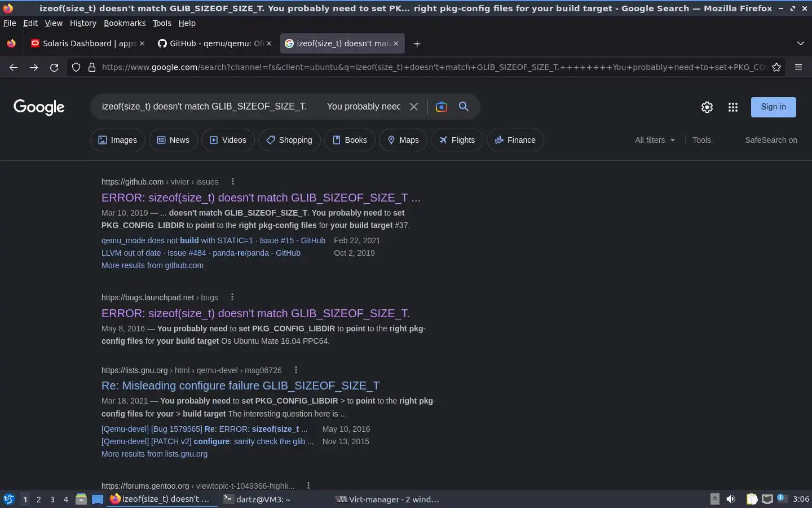Image resolution: width=812 pixels, height=508 pixels.
Task: Go forward with the forward arrow
Action: pyautogui.click(x=34, y=67)
